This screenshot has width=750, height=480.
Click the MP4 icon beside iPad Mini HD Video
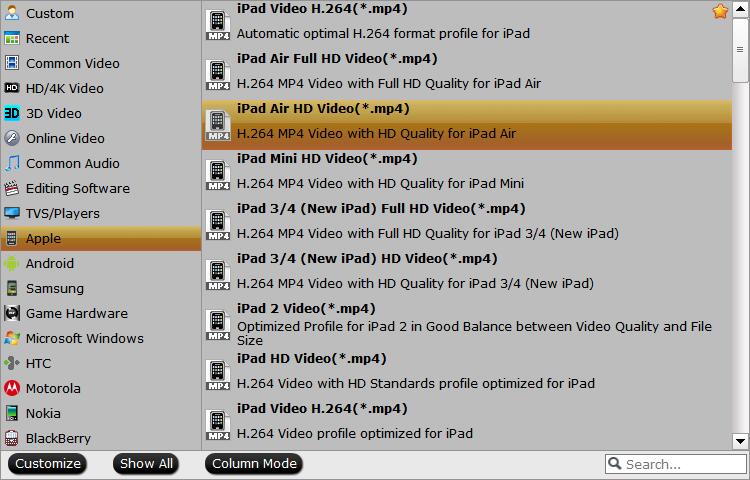[x=218, y=172]
